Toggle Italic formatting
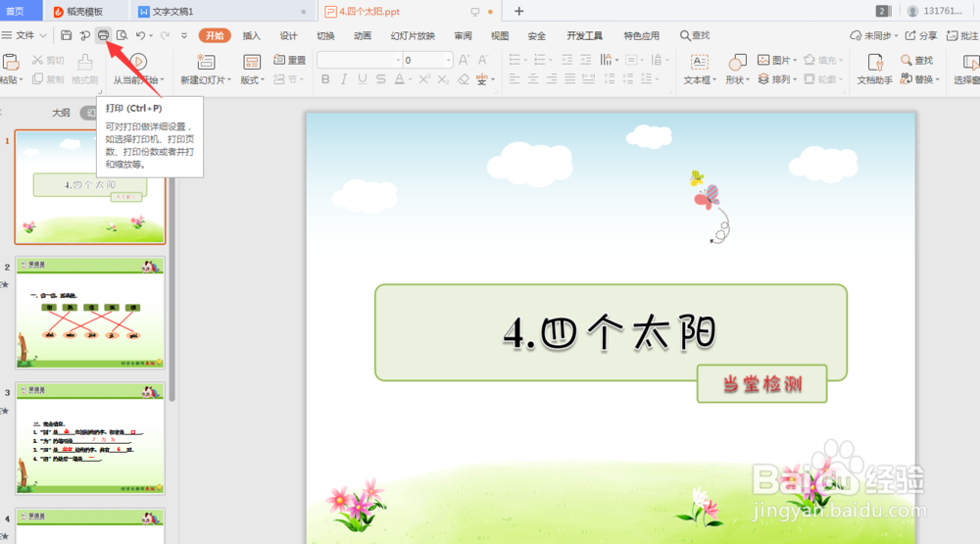Screen dimensions: 980x544 click(344, 79)
